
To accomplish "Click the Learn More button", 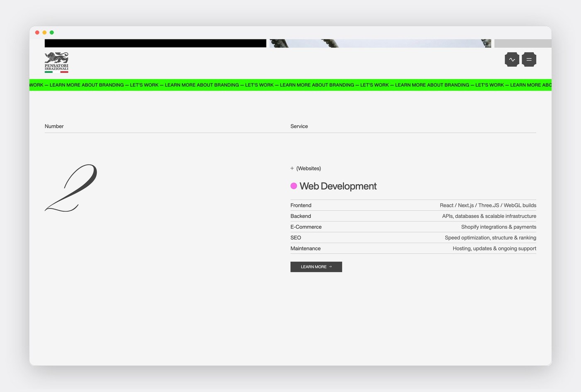I will [316, 267].
